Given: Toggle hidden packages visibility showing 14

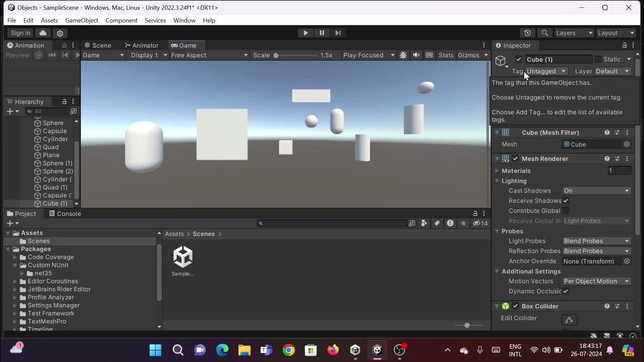Looking at the screenshot, I should click(480, 223).
